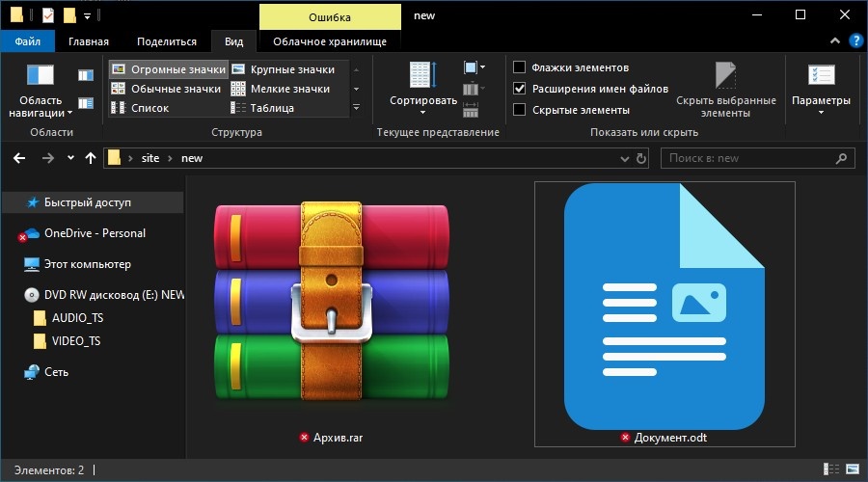Expand the layout gallery more arrow

coord(357,107)
